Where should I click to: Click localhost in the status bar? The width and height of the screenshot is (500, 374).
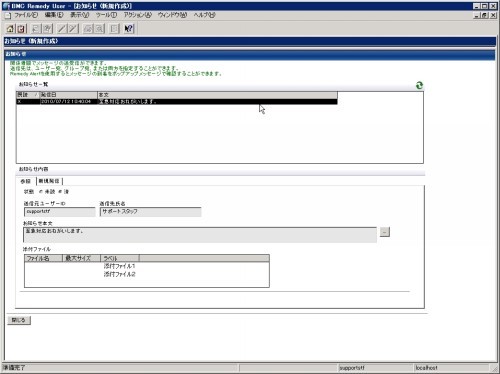tap(426, 368)
